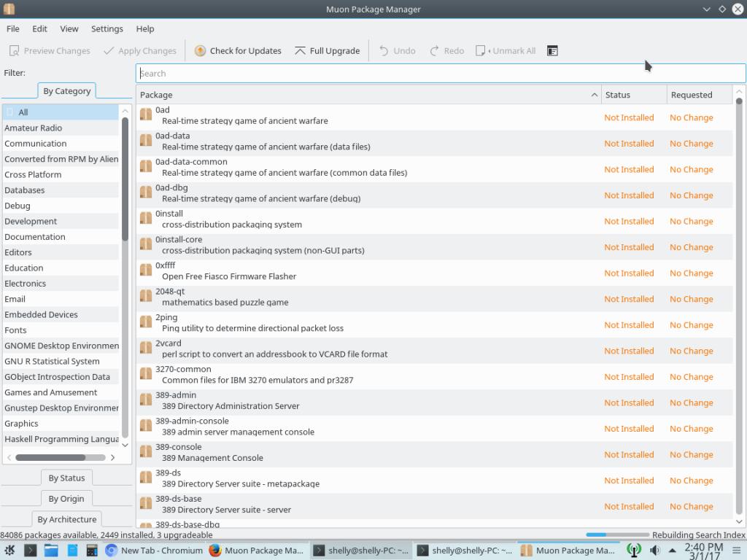Screen dimensions: 747x560
Task: Open the Settings menu
Action: point(107,28)
